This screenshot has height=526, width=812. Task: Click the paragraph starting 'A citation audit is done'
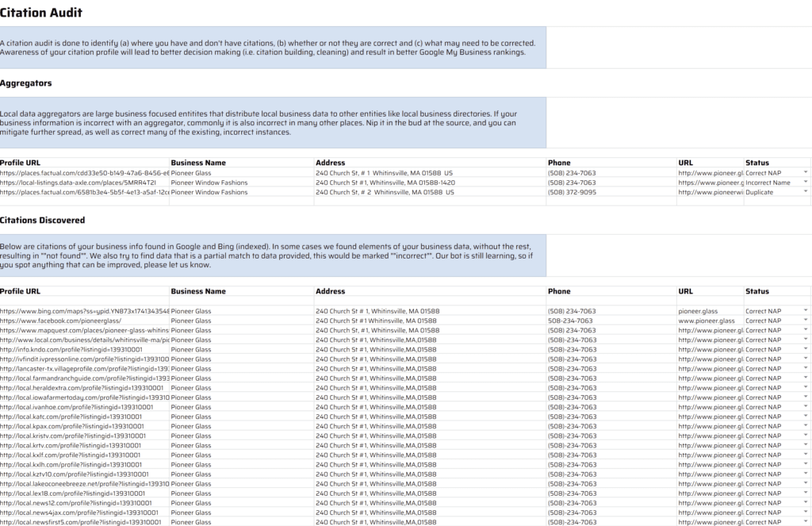point(268,48)
